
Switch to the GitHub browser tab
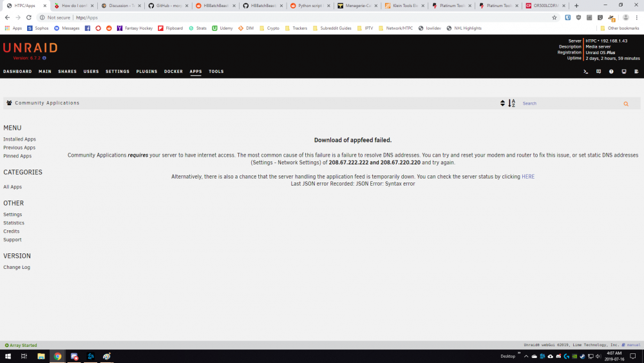click(168, 6)
